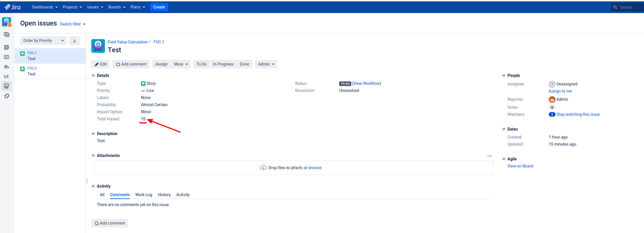Collapse the People section

[x=504, y=76]
